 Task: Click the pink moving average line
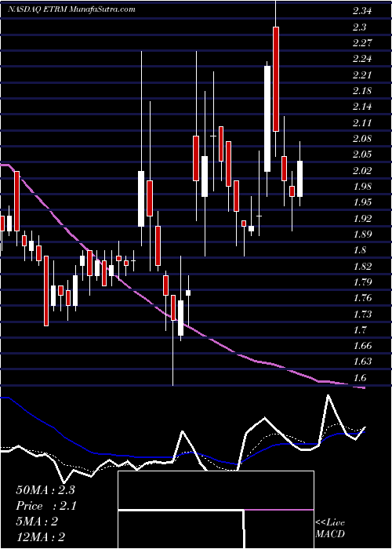pos(182,322)
